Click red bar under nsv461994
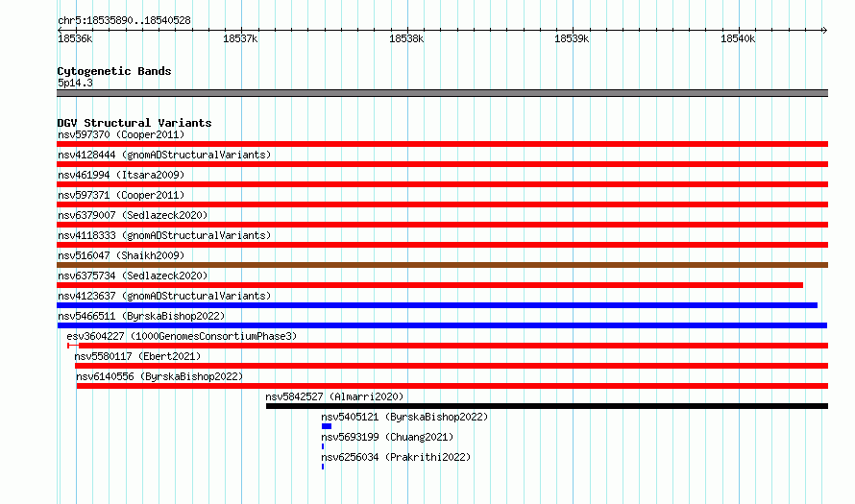Viewport: 855px width, 504px height. (x=442, y=184)
